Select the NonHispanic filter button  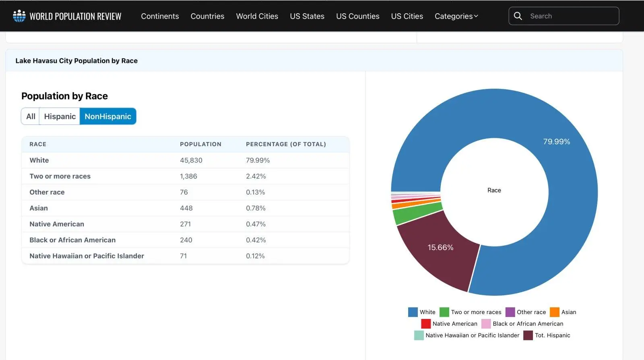(108, 116)
